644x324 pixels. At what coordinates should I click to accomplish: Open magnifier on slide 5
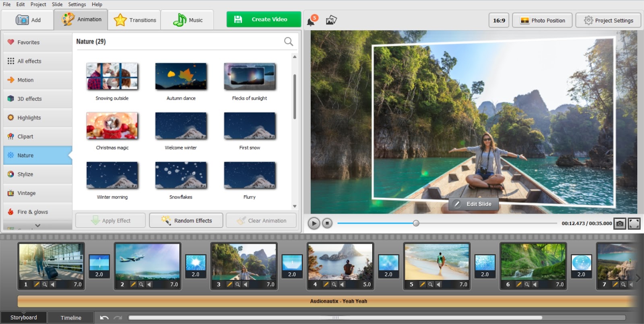coord(430,284)
